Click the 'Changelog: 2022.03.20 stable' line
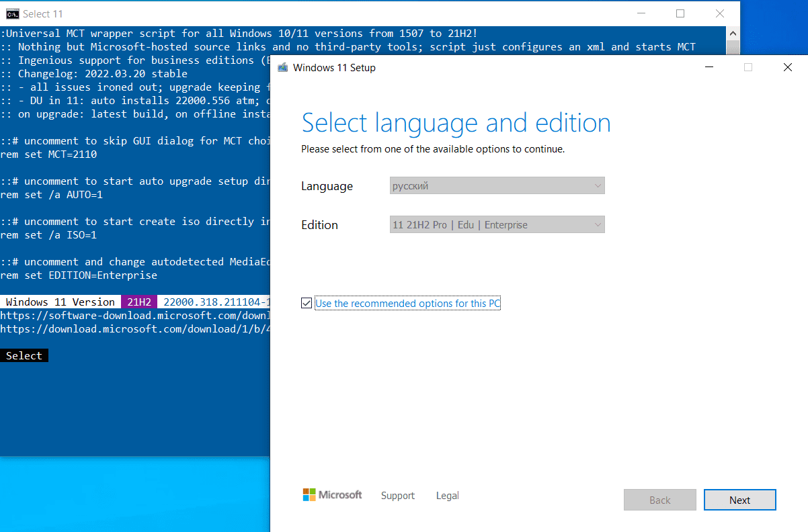 (94, 74)
